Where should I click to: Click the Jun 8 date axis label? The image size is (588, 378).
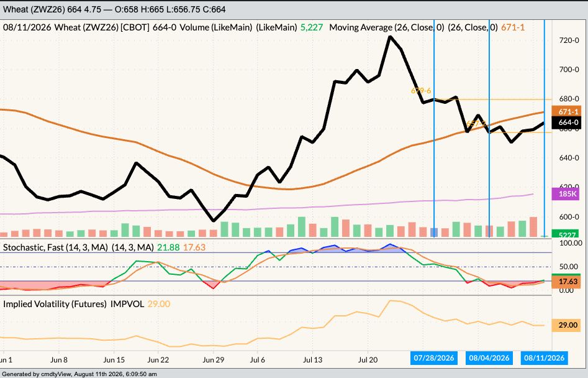pos(59,359)
